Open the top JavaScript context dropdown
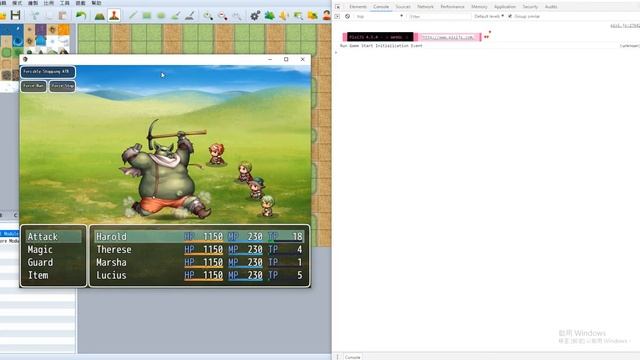Viewport: 640px width, 360px height. 379,16
